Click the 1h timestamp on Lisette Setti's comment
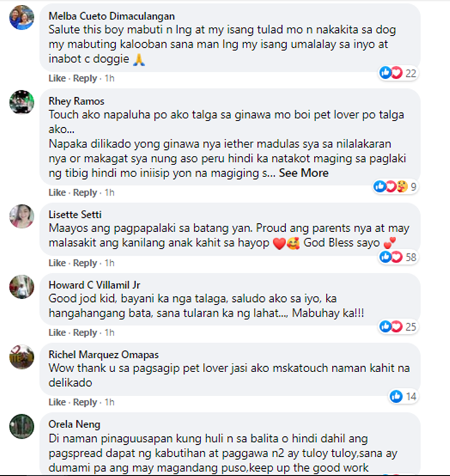450x476 pixels. (x=110, y=263)
